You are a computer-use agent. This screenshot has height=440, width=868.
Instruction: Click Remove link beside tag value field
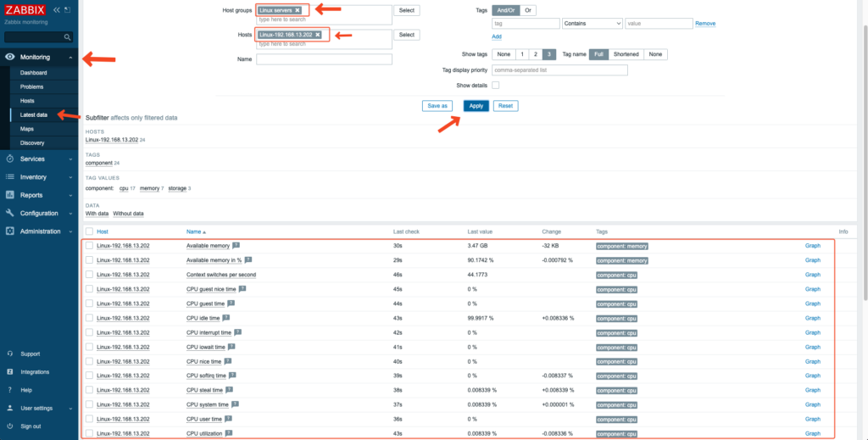705,24
